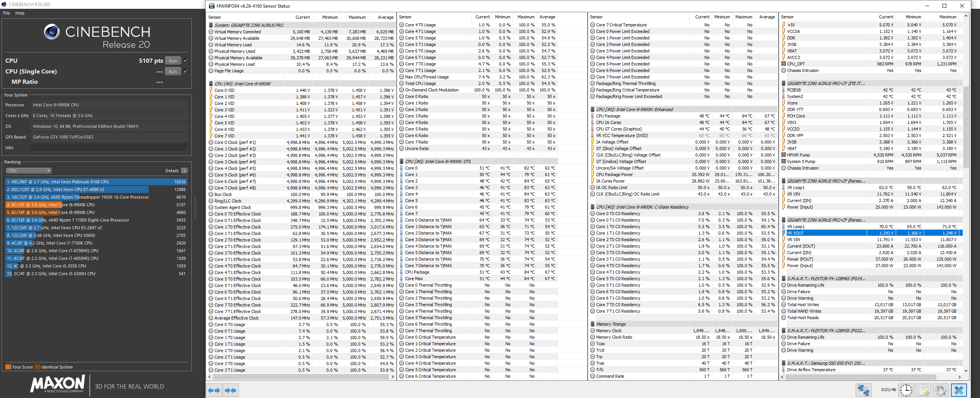Click the thermometer icon beside PCIEX8

coord(784,90)
